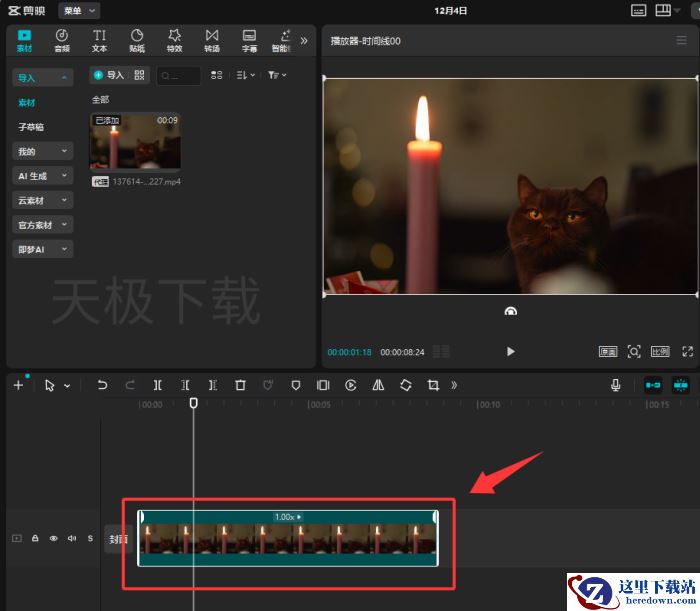Delete right of playhead
The width and height of the screenshot is (700, 611).
[x=213, y=385]
